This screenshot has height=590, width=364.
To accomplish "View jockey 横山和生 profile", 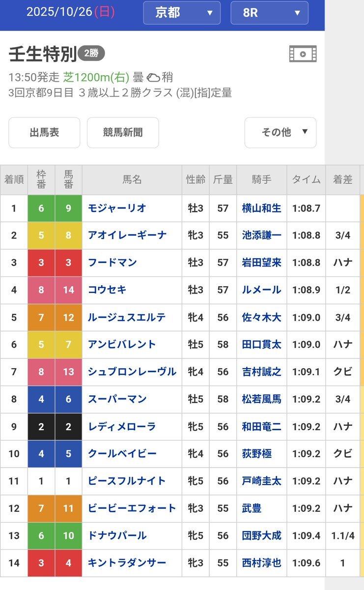I will click(261, 208).
